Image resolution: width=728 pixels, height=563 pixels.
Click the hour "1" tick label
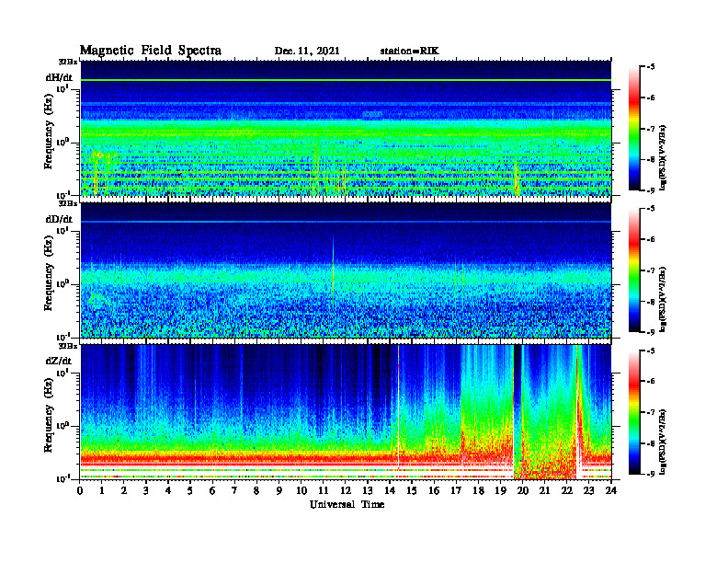(102, 491)
